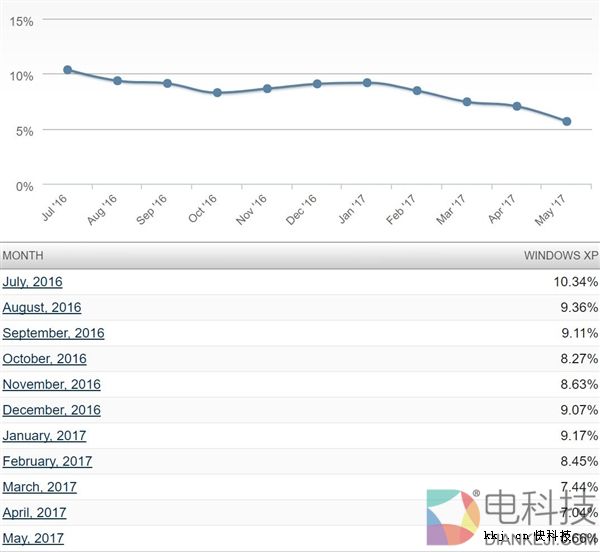Open the August, 2016 link
The width and height of the screenshot is (600, 552).
42,308
